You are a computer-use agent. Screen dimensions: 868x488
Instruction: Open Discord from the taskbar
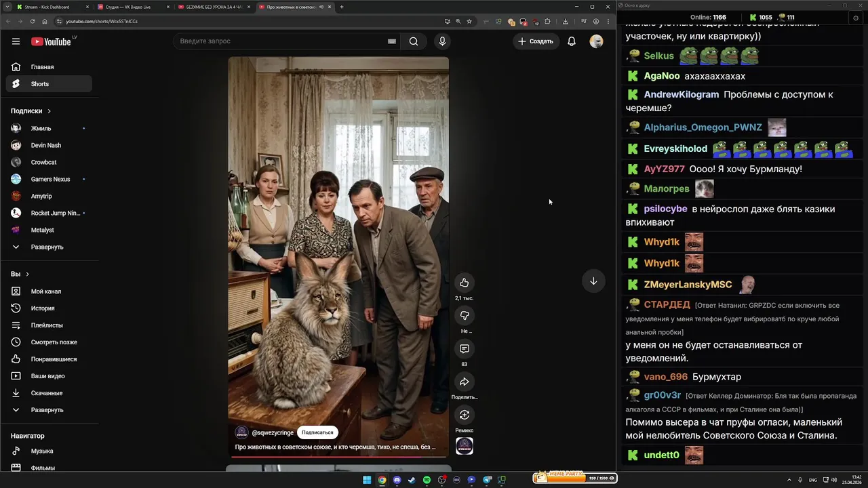397,480
